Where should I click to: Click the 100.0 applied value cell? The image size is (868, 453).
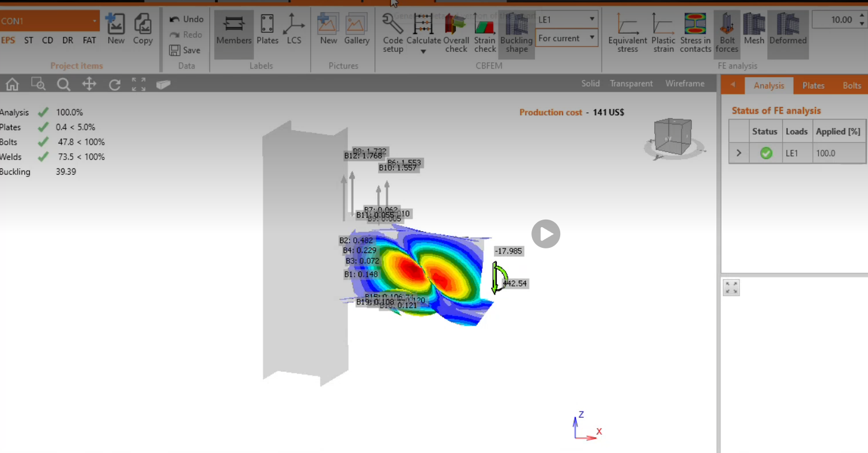pyautogui.click(x=838, y=153)
